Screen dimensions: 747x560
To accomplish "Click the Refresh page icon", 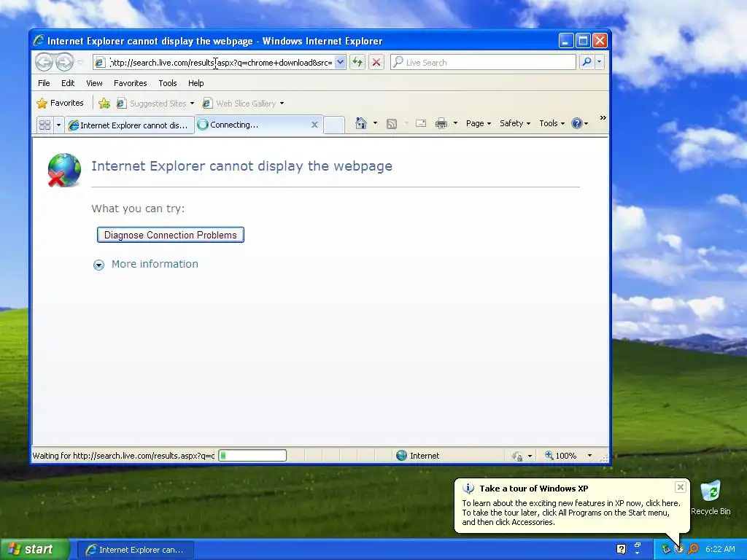I will click(357, 63).
